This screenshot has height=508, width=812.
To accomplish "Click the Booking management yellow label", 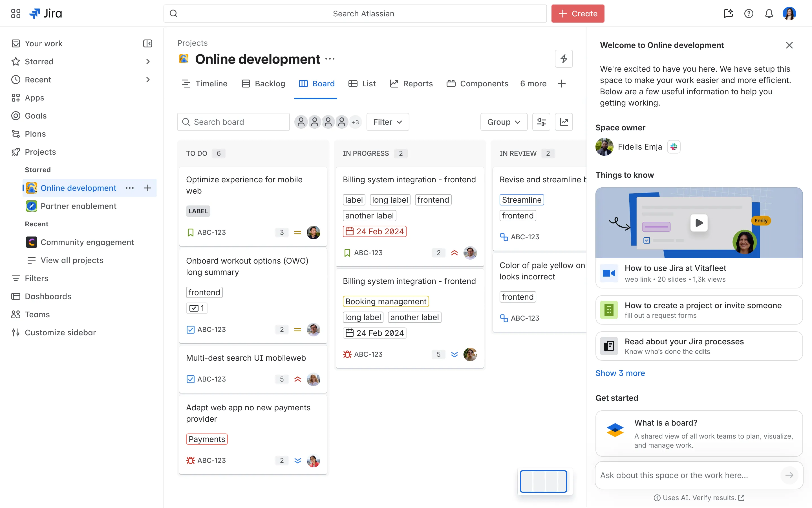I will (386, 301).
